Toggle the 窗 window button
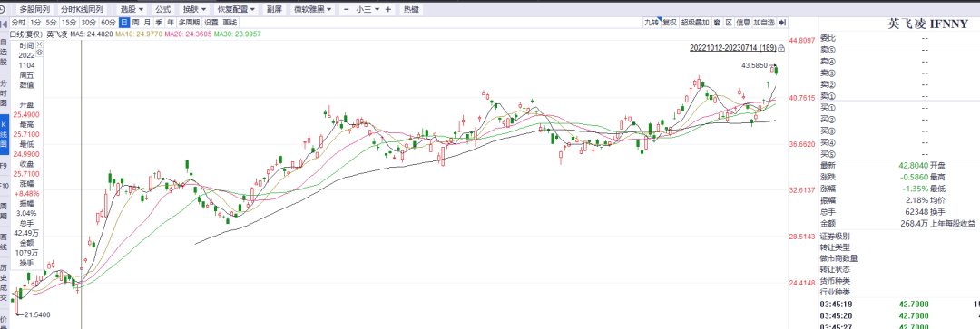980x329 pixels. click(x=717, y=23)
